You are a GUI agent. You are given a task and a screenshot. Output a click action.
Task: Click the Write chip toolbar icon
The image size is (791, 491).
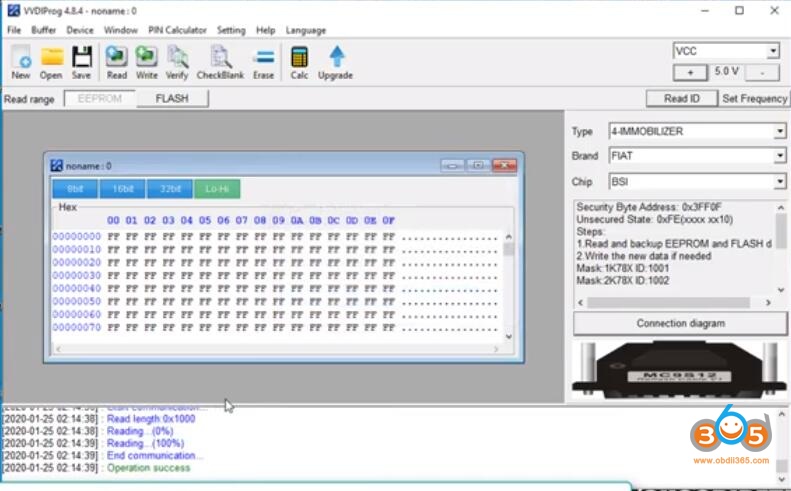tap(147, 62)
